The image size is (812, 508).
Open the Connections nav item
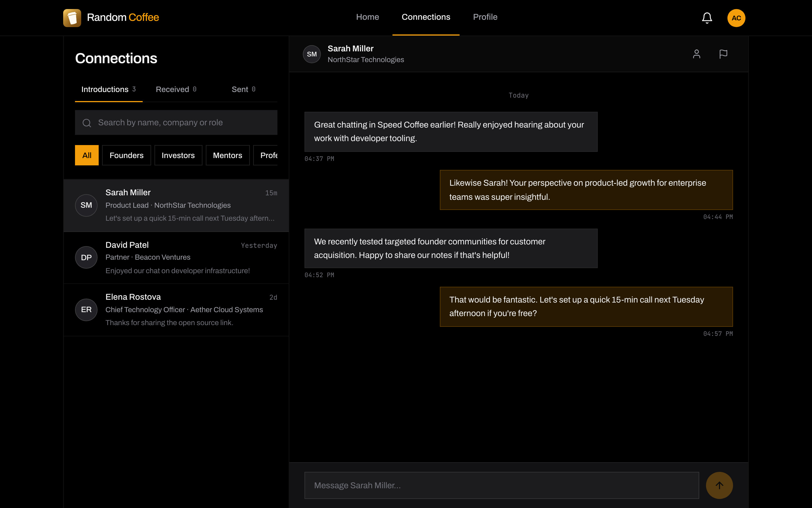point(426,17)
